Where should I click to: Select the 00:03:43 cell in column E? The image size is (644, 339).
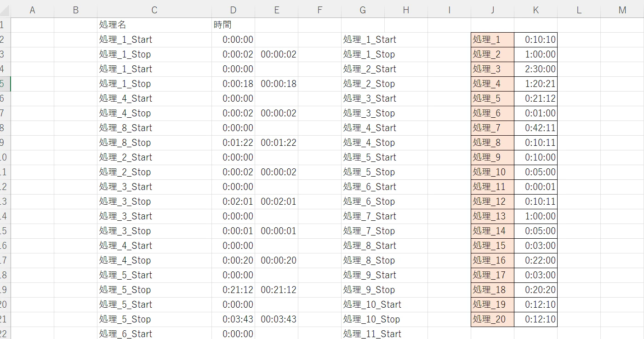pyautogui.click(x=276, y=319)
